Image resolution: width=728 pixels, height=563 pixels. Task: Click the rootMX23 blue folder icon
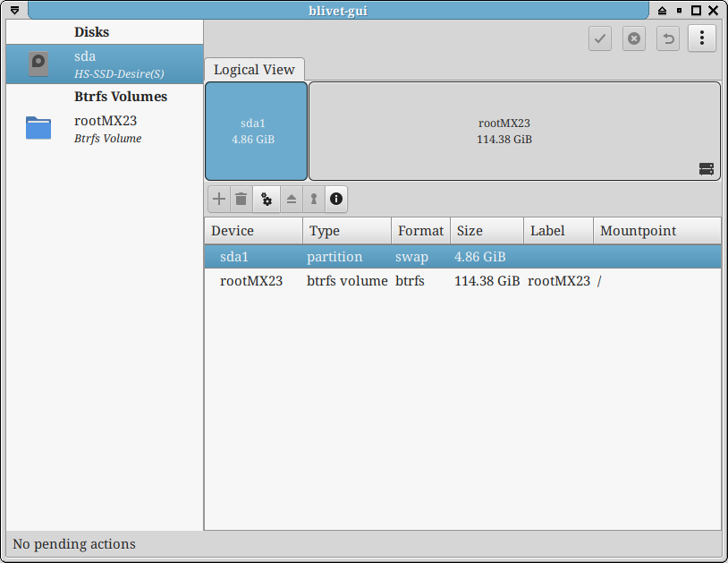tap(38, 128)
